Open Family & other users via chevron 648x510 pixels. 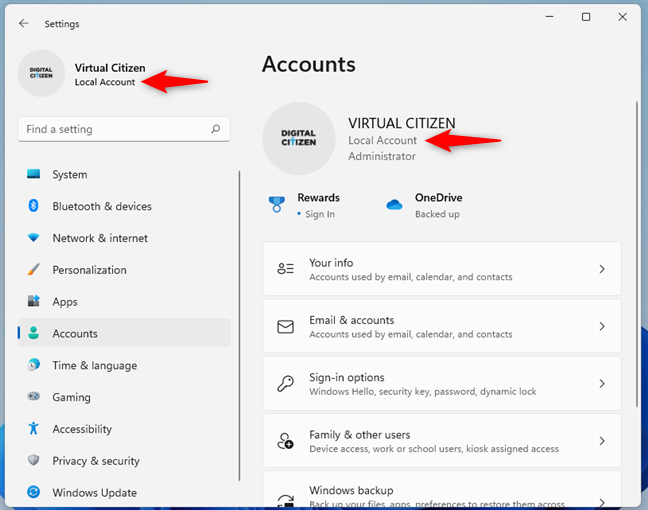pyautogui.click(x=602, y=441)
